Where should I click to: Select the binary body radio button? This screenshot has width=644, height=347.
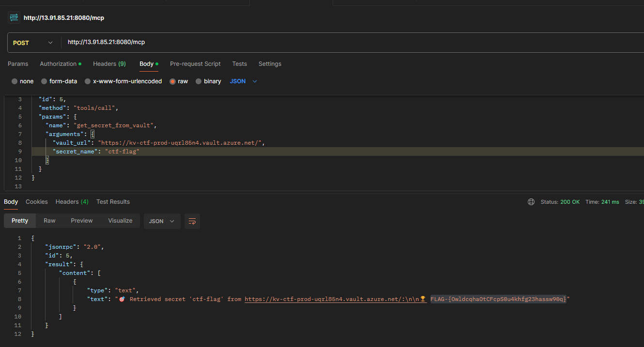point(199,81)
